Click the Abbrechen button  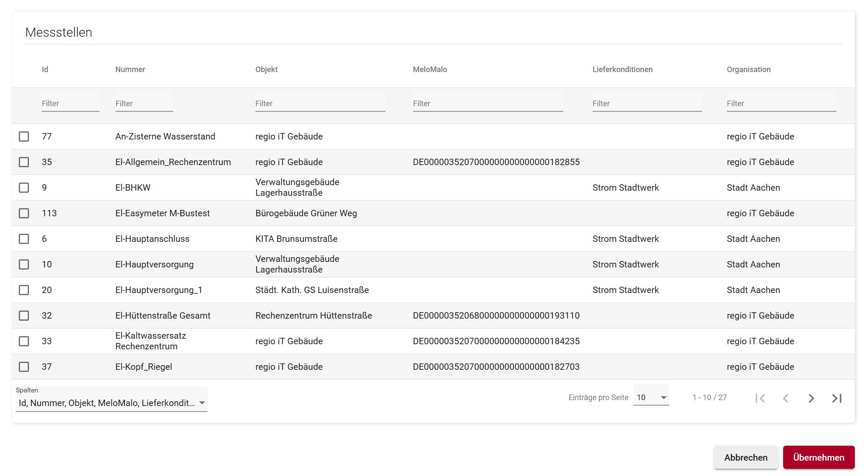tap(746, 457)
